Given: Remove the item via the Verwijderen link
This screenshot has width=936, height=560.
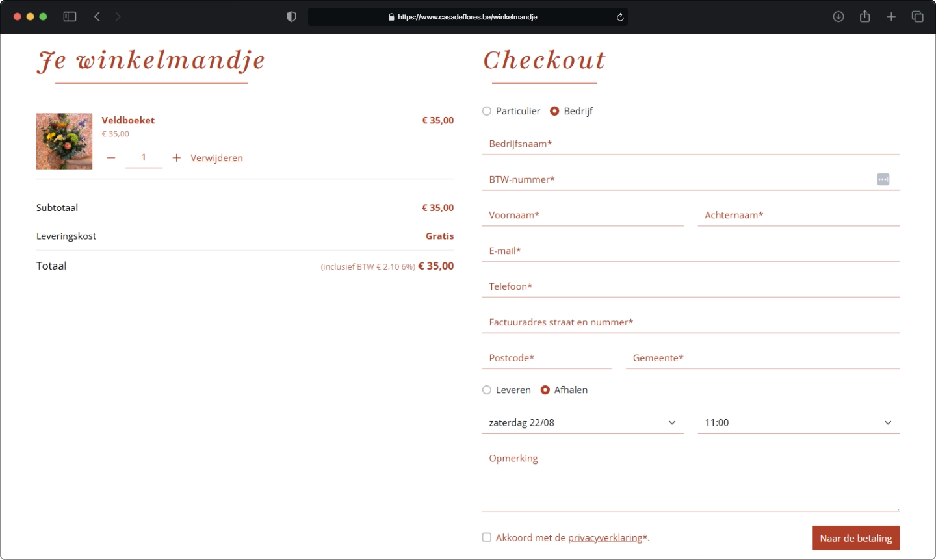Looking at the screenshot, I should pyautogui.click(x=216, y=158).
